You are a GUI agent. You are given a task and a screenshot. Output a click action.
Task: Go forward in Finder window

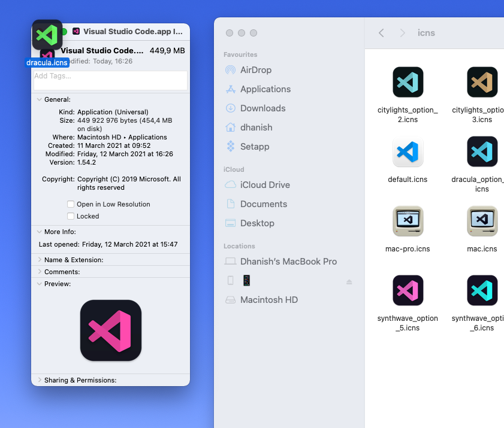click(402, 33)
